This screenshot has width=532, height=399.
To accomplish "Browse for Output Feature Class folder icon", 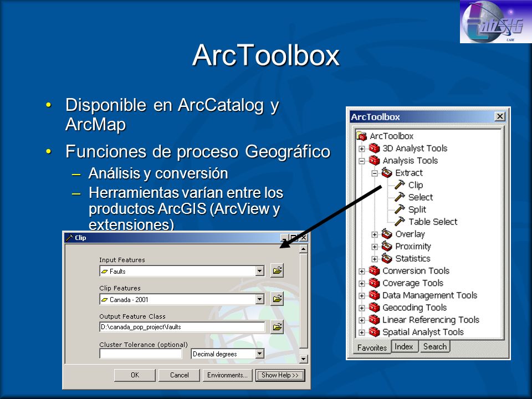I will (x=277, y=327).
